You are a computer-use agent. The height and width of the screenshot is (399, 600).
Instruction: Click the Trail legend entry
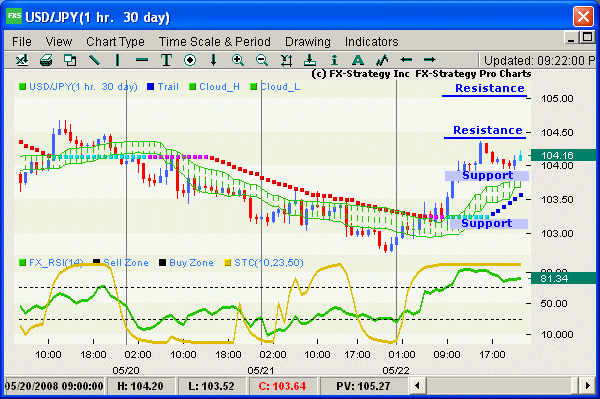(163, 87)
